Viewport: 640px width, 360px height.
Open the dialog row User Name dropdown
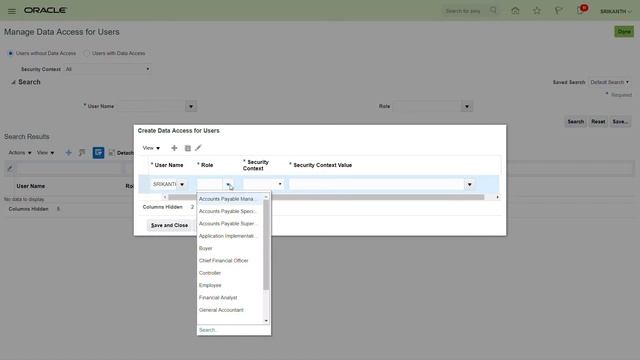tap(182, 184)
